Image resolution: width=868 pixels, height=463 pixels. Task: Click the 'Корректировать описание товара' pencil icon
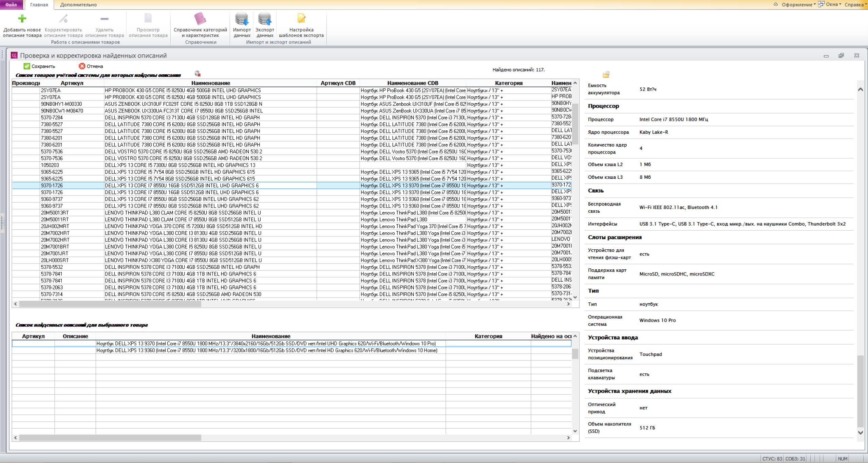[x=63, y=18]
